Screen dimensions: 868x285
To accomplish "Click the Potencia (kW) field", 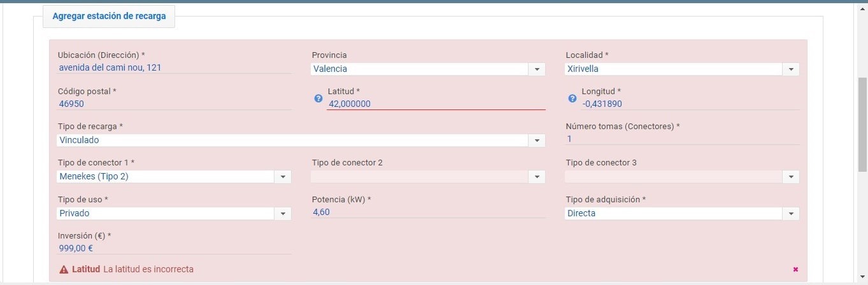I will pyautogui.click(x=429, y=212).
